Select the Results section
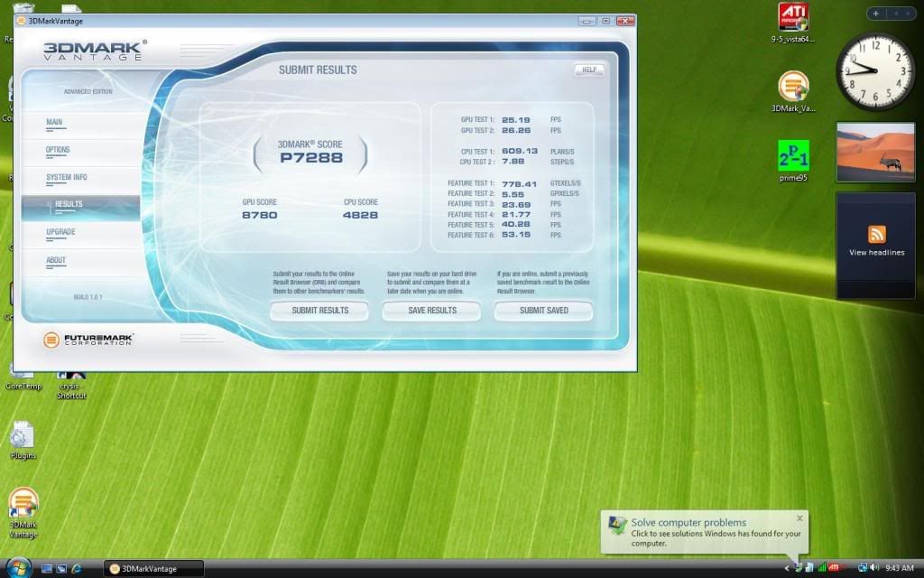 click(80, 207)
